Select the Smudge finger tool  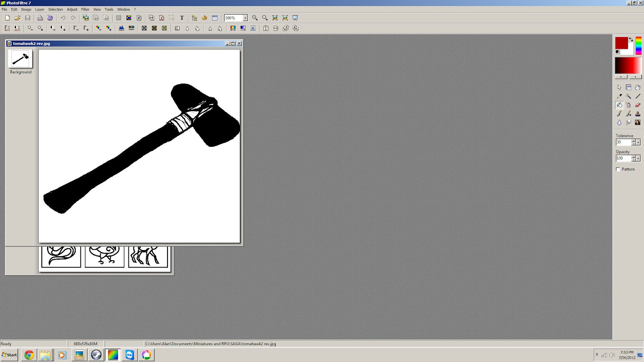point(628,123)
